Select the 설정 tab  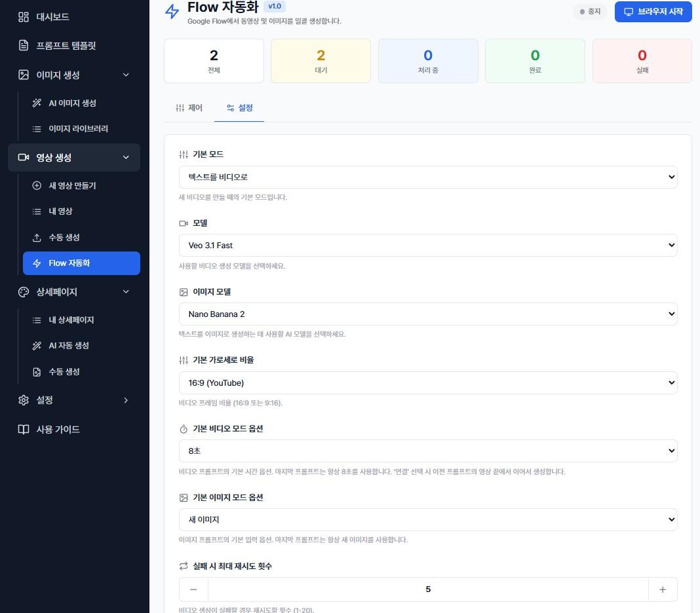pos(239,108)
